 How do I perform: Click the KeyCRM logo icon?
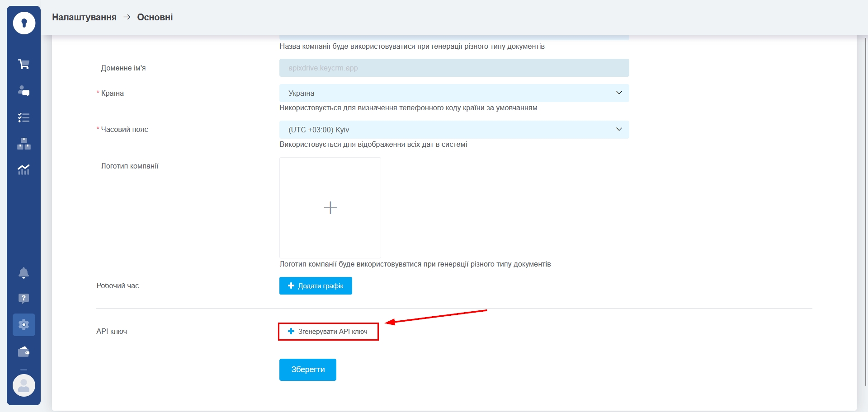point(24,23)
